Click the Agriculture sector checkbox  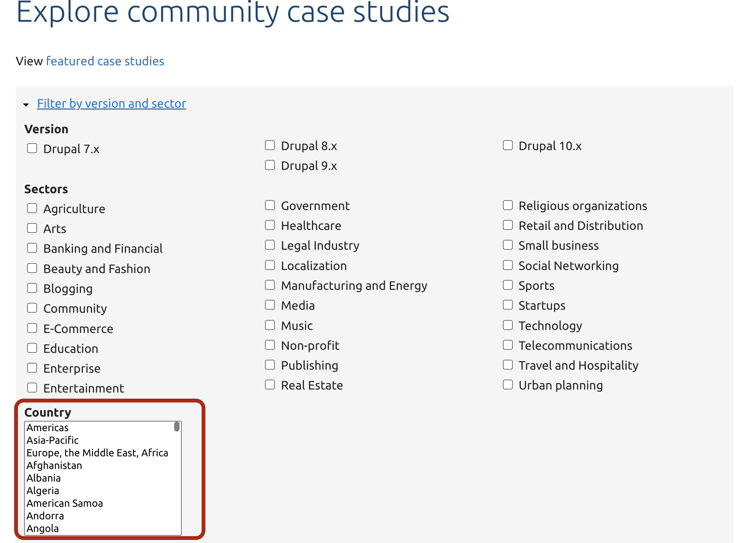32,208
